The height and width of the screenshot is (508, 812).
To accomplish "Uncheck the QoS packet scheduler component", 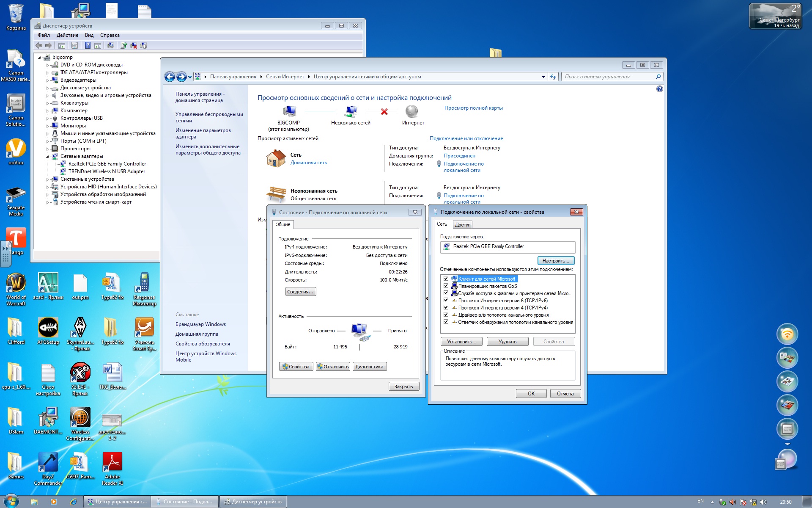I will pyautogui.click(x=446, y=286).
